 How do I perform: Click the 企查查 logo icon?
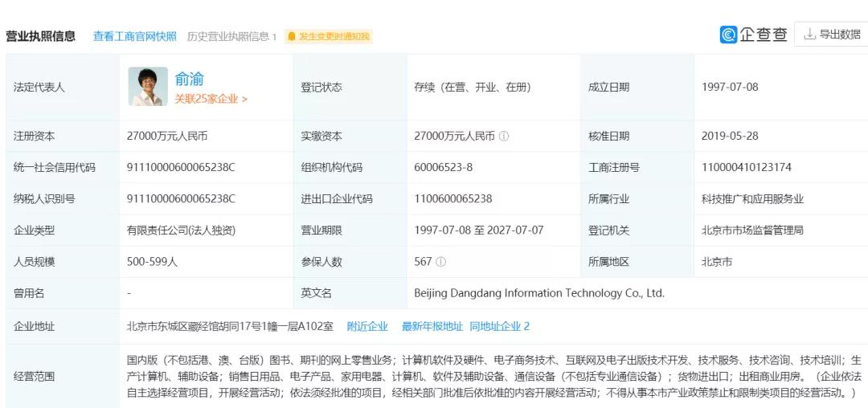tap(728, 35)
